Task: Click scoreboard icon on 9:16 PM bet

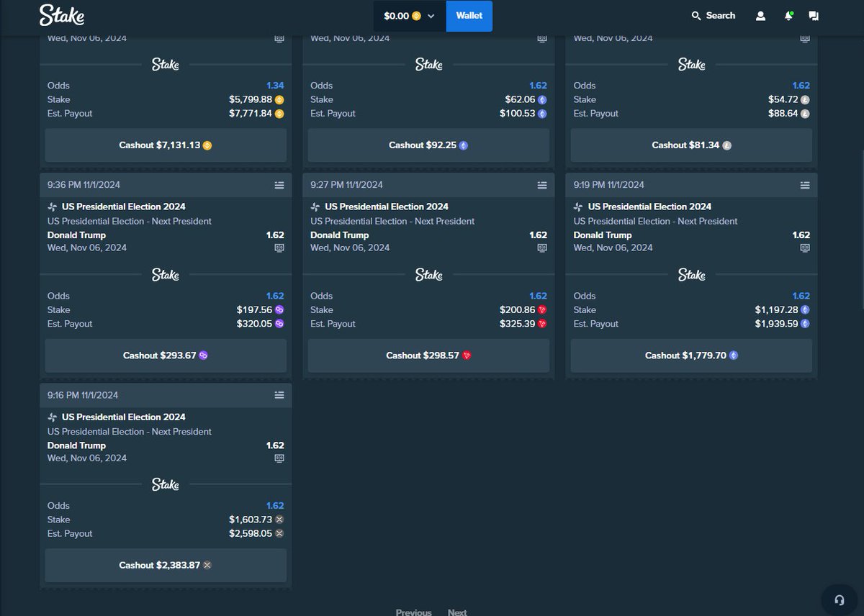Action: point(279,458)
